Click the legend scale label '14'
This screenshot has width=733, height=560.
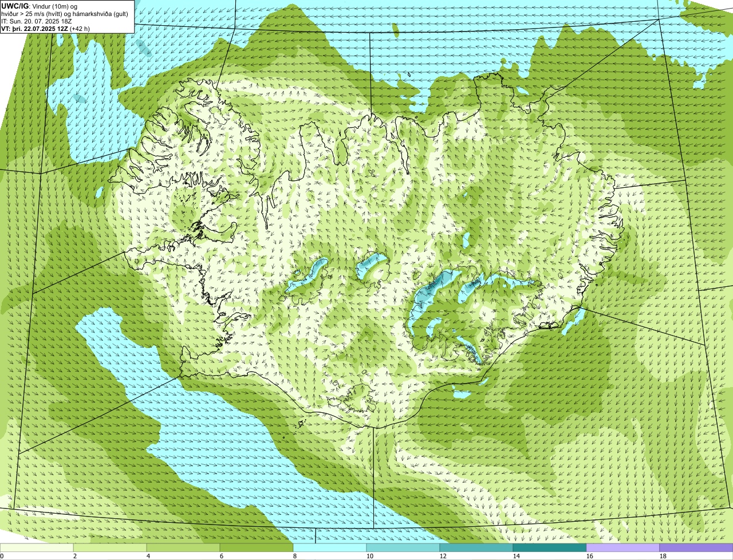[517, 556]
